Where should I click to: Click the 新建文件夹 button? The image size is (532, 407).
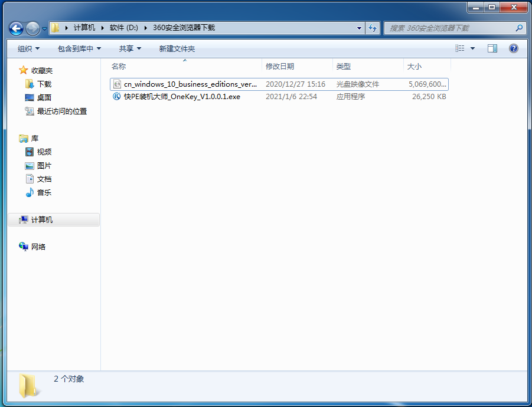pos(177,49)
